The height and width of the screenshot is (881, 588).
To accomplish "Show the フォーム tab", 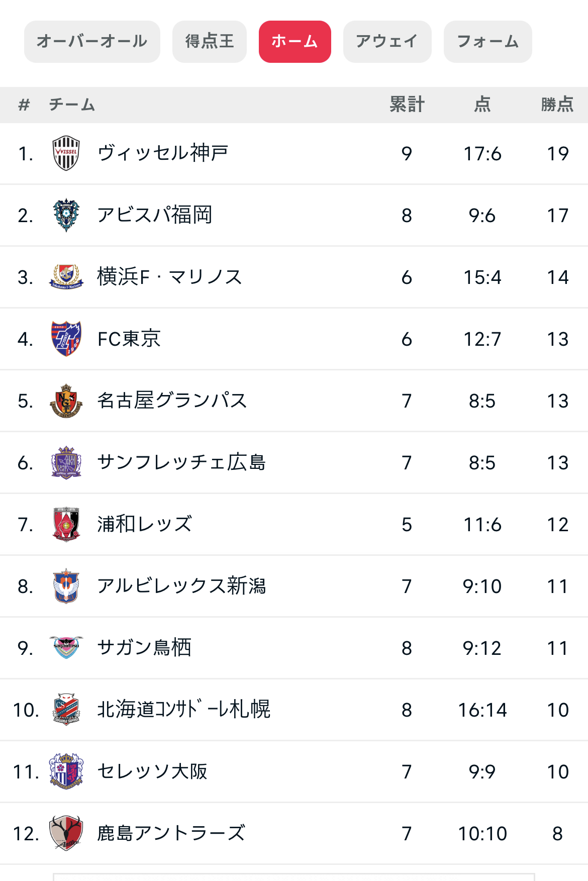I will [487, 42].
